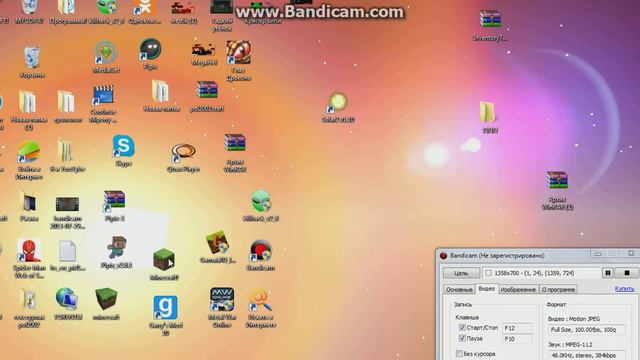Toggle the checkbox in the 1358x700 target field
The image size is (640, 360).
[488, 273]
